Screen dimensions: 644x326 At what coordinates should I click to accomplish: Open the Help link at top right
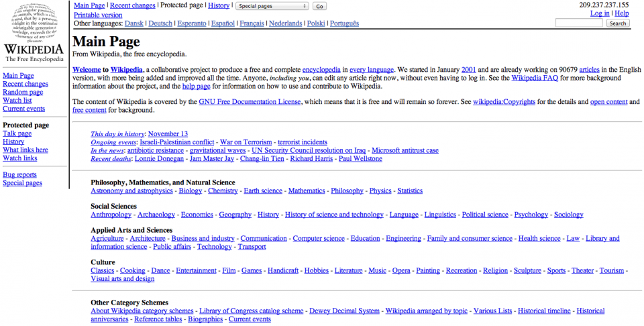click(622, 13)
